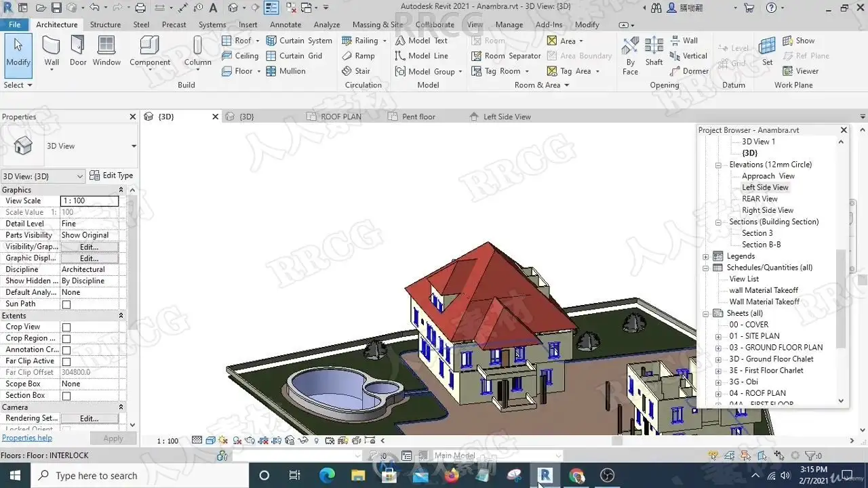Viewport: 868px width, 488px height.
Task: Click the Room Separator tool
Action: point(506,56)
